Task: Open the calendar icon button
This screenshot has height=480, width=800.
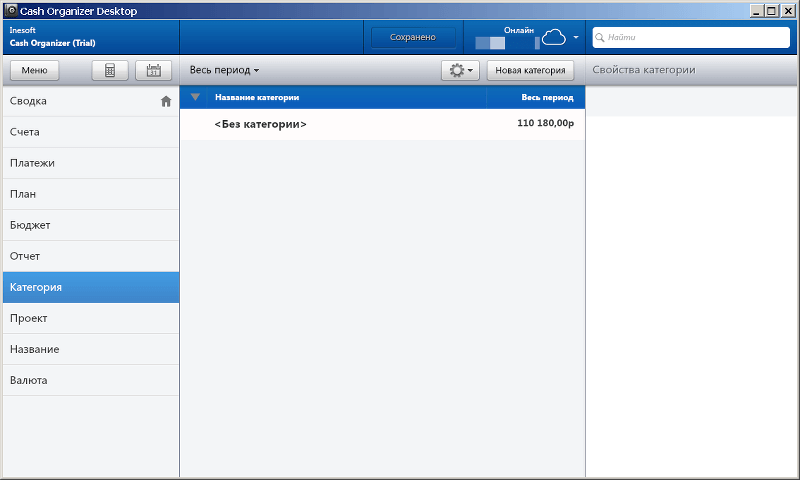Action: coord(154,70)
